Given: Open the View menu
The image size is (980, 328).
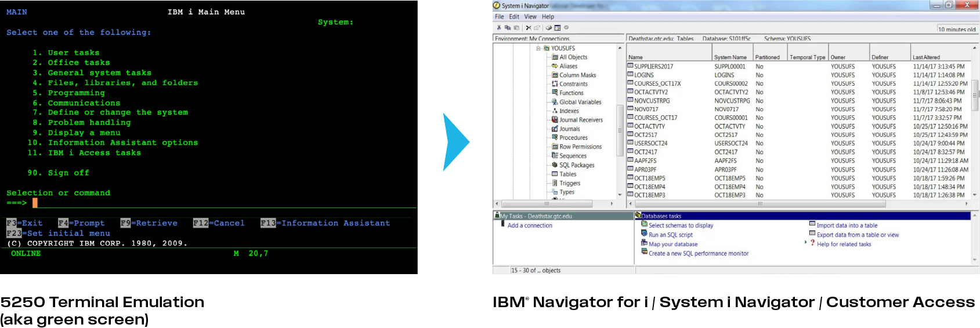Looking at the screenshot, I should (x=530, y=17).
